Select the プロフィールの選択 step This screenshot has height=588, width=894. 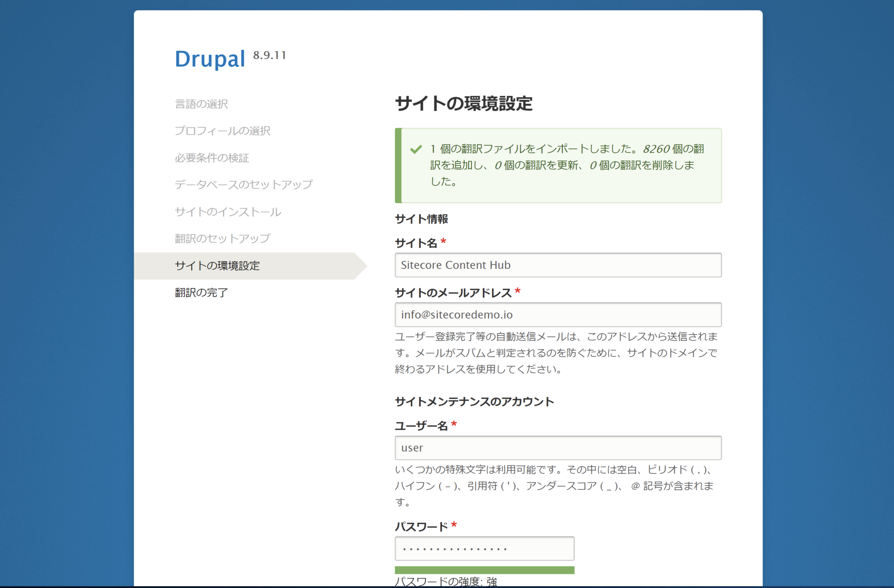[223, 131]
